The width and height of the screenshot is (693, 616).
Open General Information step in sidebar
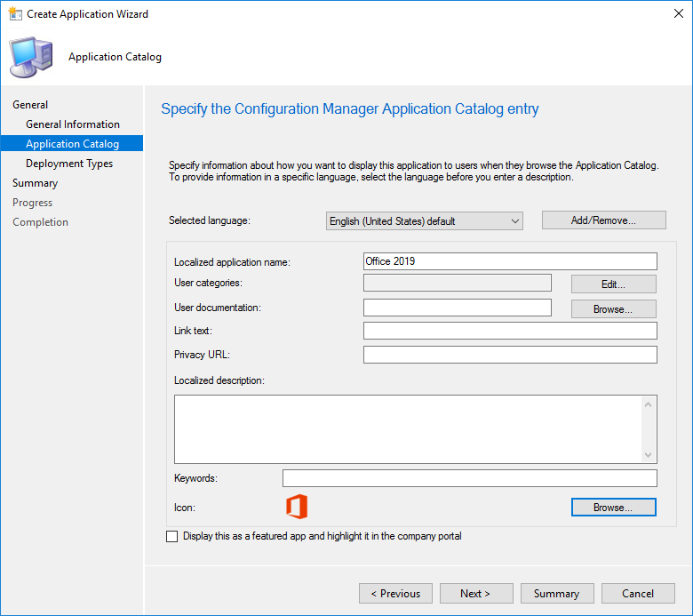pos(73,124)
